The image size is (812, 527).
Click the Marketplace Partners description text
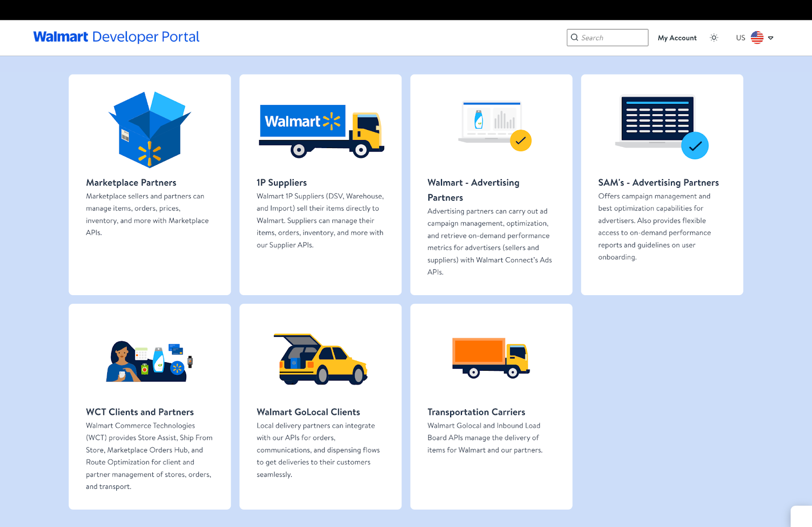click(x=147, y=215)
